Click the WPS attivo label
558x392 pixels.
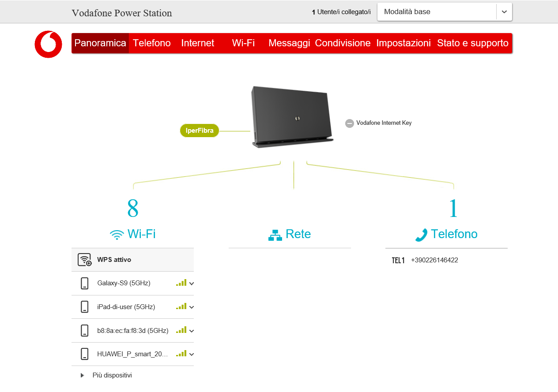(x=114, y=260)
